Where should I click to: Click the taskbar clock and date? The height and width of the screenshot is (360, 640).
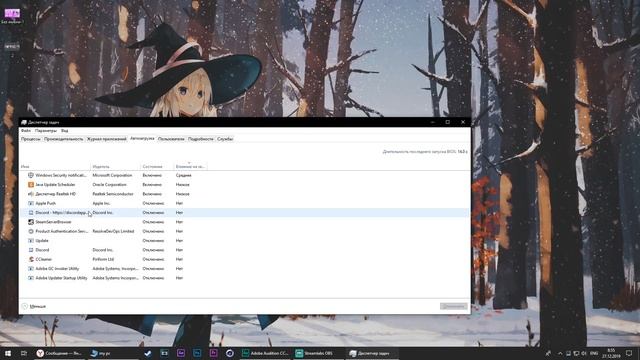click(611, 353)
